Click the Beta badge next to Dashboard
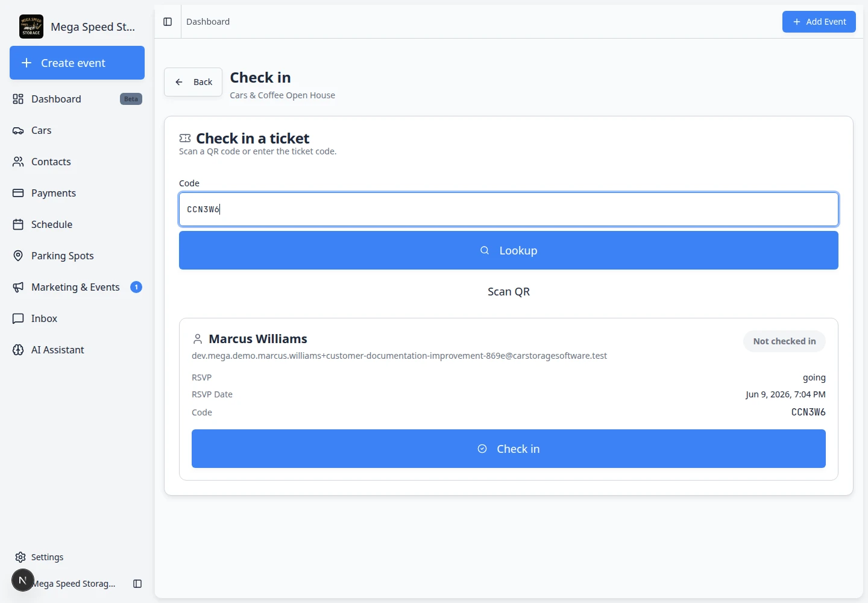Viewport: 868px width, 603px height. 131,99
